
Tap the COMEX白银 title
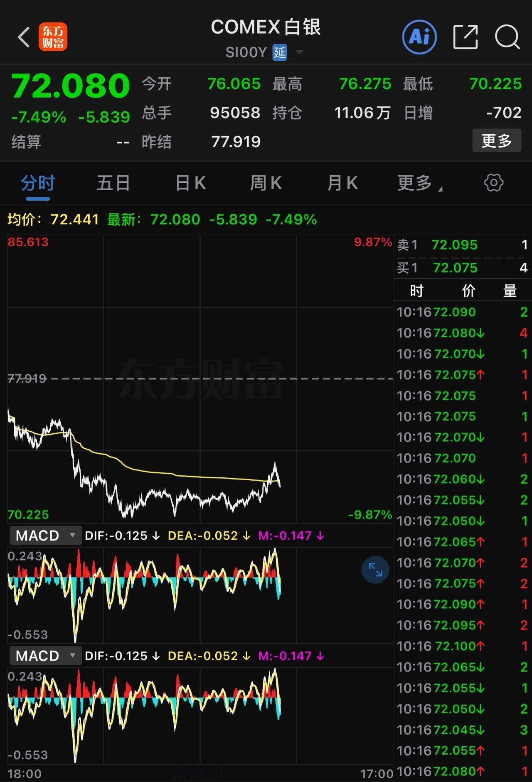tap(266, 27)
